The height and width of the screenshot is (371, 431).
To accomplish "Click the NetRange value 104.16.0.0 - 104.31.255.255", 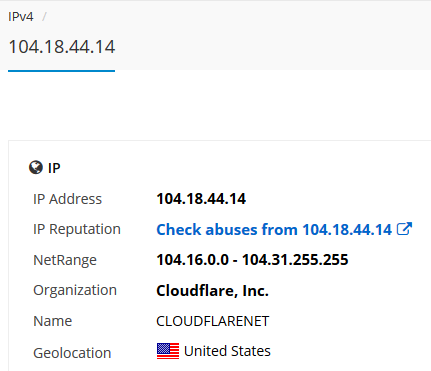I will pos(252,260).
